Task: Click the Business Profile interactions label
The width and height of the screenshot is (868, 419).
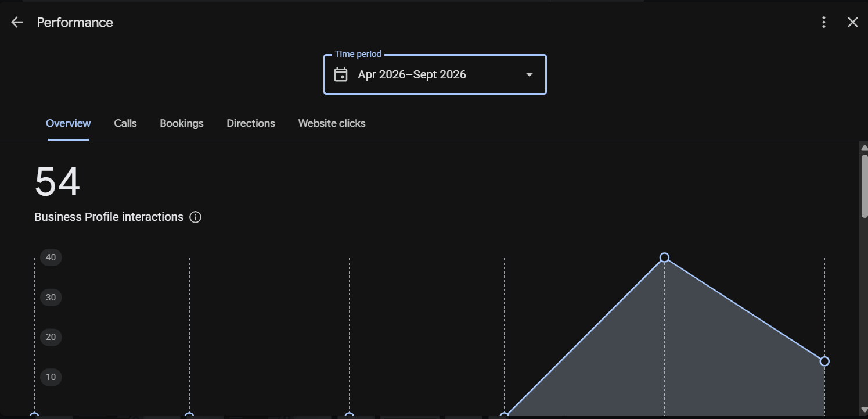Action: tap(109, 217)
